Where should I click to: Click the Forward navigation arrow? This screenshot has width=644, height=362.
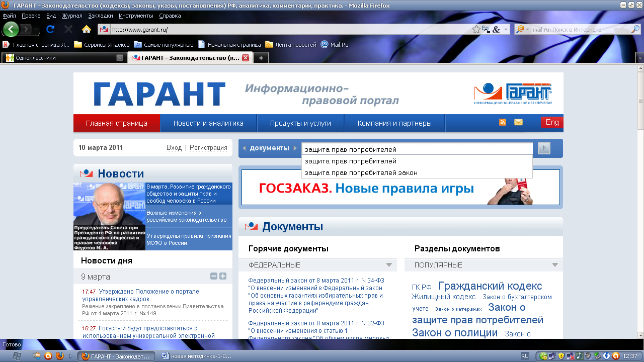click(x=26, y=29)
